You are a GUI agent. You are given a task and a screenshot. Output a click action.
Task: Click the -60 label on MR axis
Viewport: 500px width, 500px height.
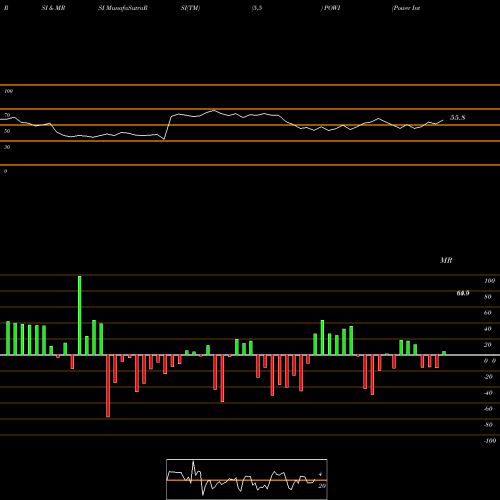(x=489, y=409)
